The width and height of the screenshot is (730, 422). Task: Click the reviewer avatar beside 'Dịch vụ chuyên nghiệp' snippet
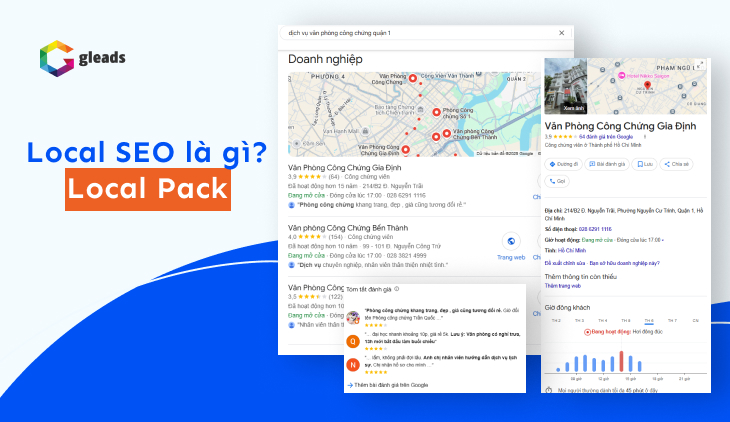coord(291,265)
